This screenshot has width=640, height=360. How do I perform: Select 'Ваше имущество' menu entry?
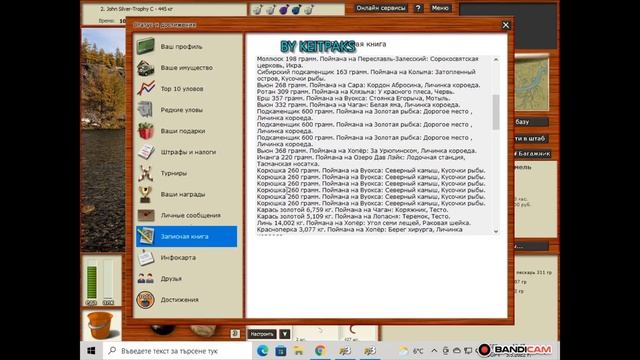point(187,68)
